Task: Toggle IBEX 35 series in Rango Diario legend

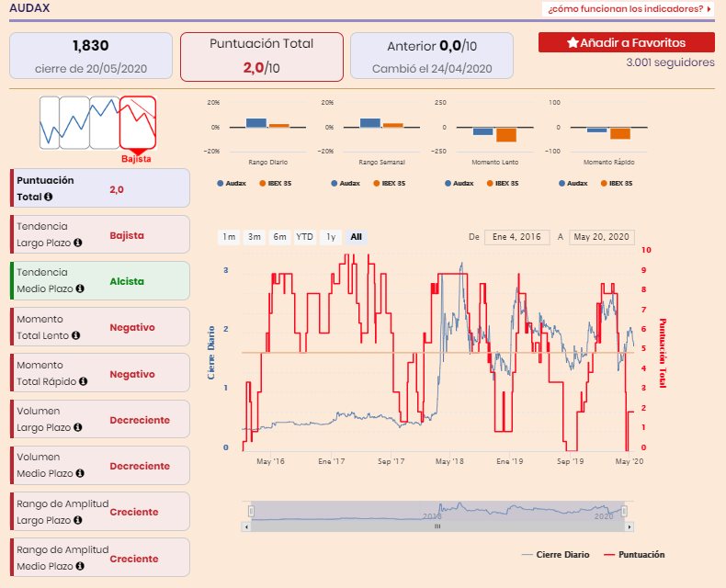Action: (x=275, y=184)
